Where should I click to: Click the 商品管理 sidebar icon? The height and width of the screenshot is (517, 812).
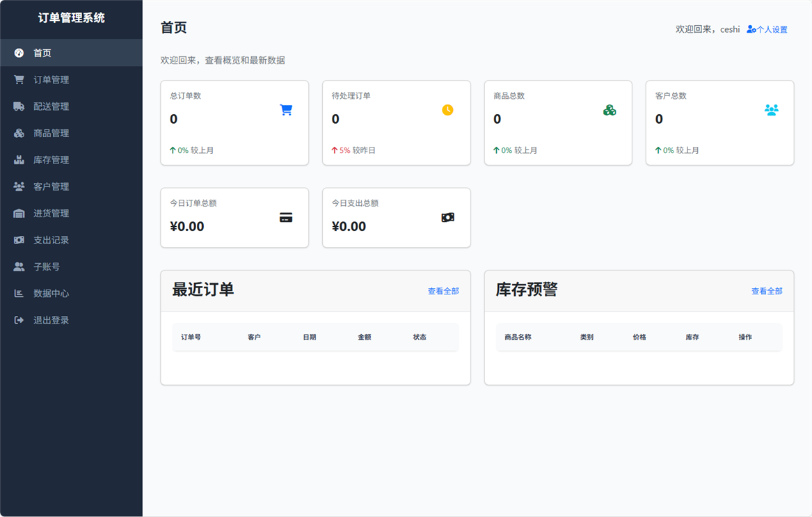point(19,133)
